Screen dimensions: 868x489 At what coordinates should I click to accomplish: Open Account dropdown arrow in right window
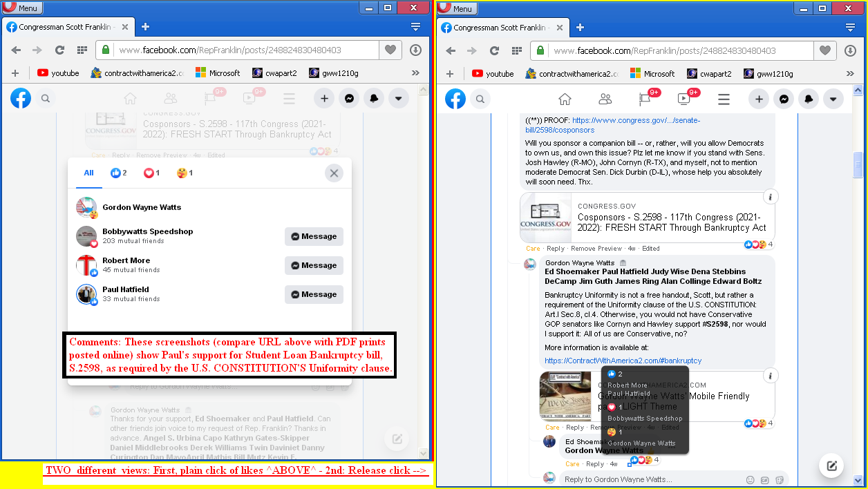click(833, 99)
